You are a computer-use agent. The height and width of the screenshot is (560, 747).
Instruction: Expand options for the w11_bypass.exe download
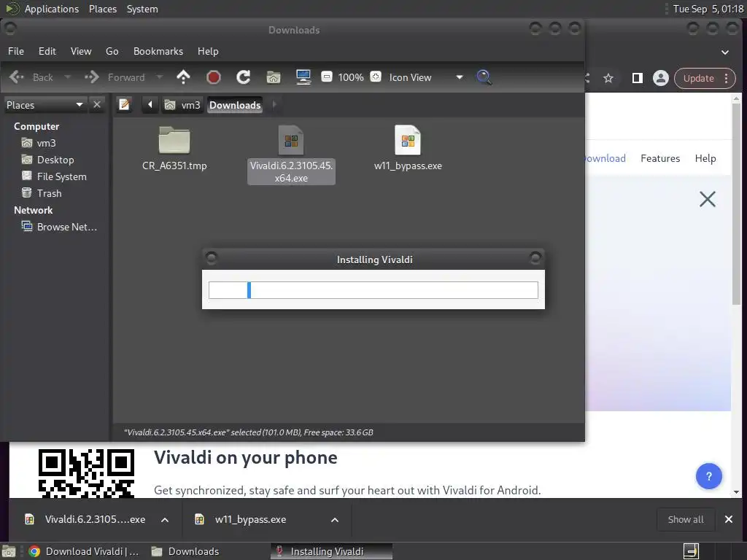tap(335, 520)
